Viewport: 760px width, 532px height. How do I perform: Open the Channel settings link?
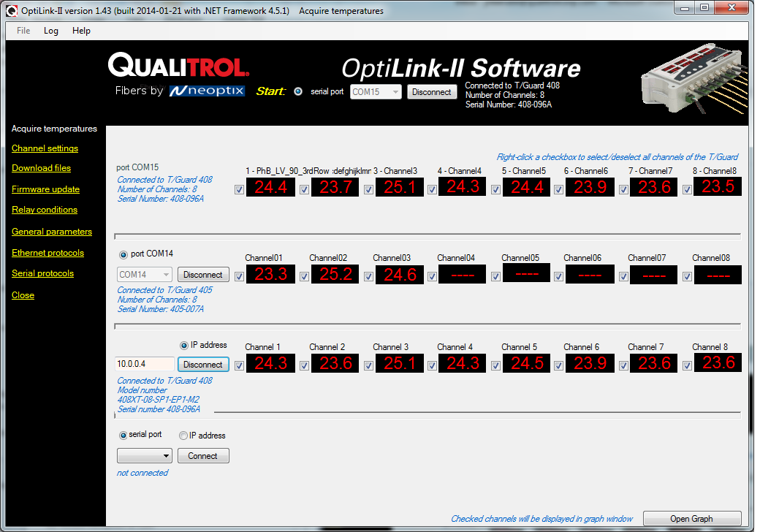(45, 148)
